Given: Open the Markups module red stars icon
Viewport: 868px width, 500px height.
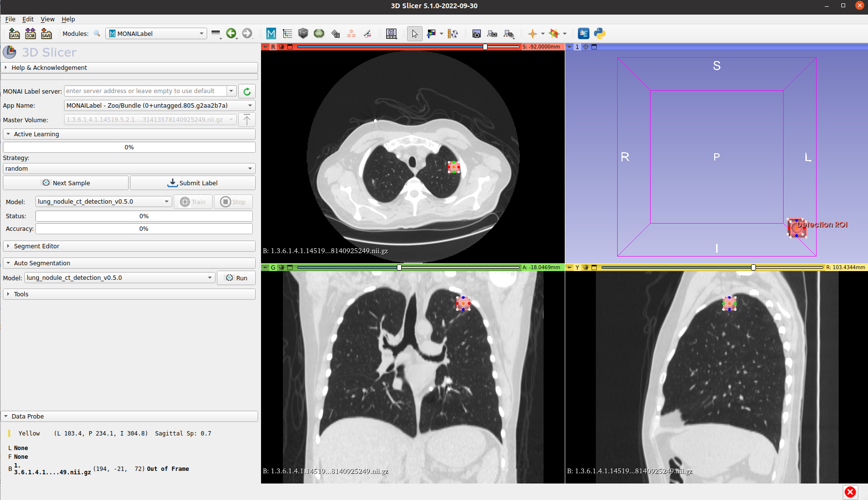Looking at the screenshot, I should pos(351,33).
